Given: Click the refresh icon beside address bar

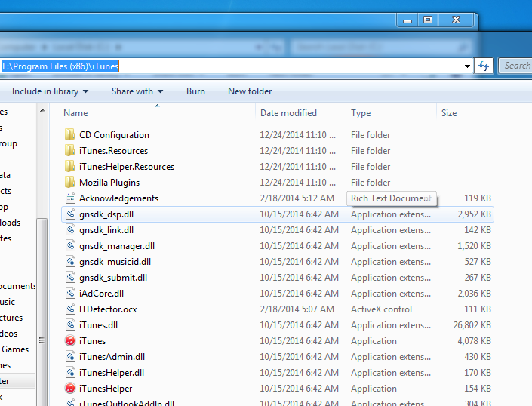Looking at the screenshot, I should tap(484, 66).
